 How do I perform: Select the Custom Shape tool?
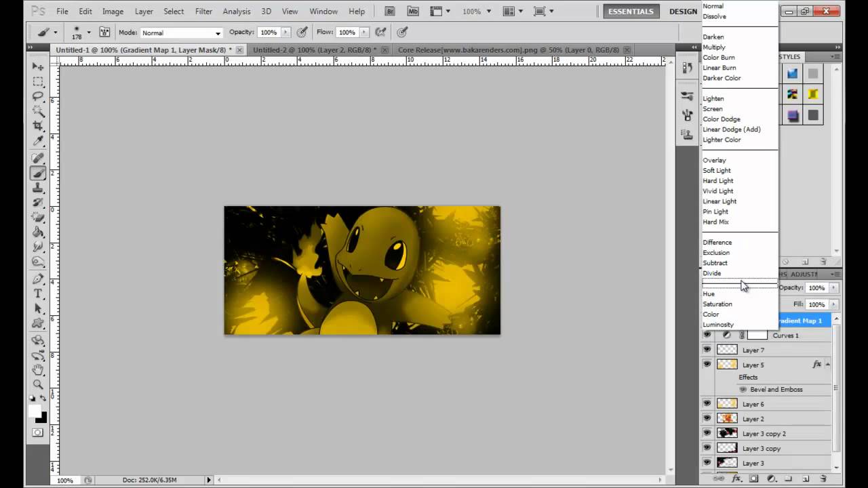tap(38, 323)
